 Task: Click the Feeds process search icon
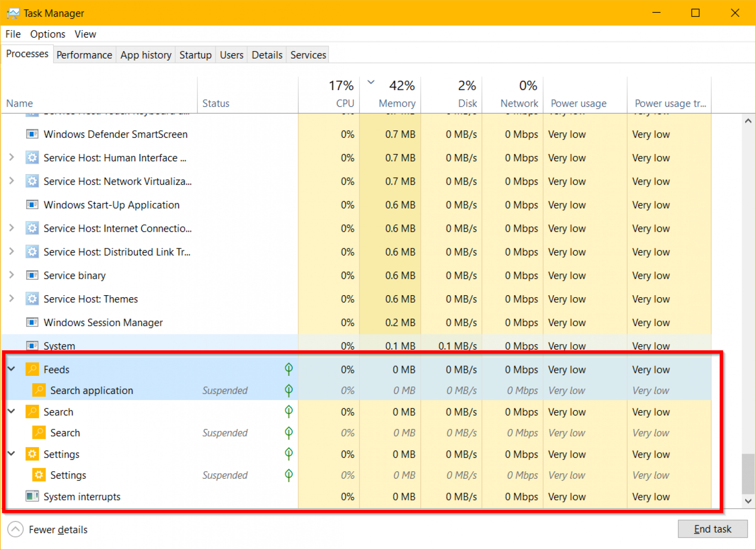point(32,369)
